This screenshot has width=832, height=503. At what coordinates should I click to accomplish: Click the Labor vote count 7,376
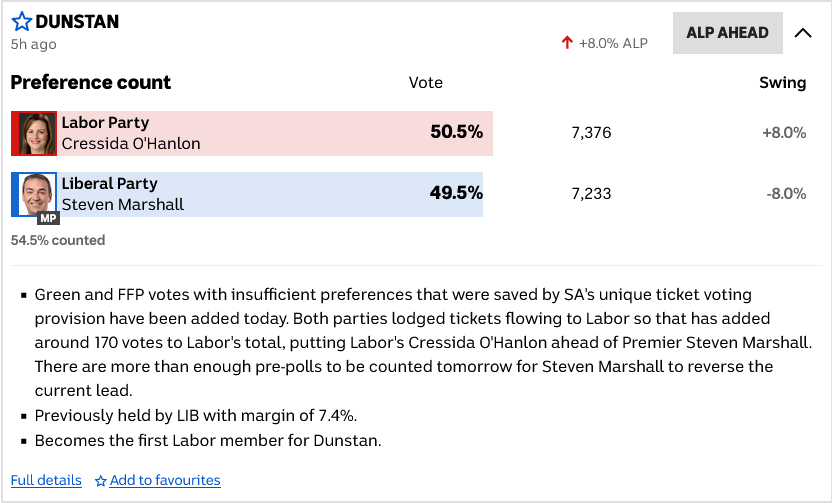tap(591, 133)
